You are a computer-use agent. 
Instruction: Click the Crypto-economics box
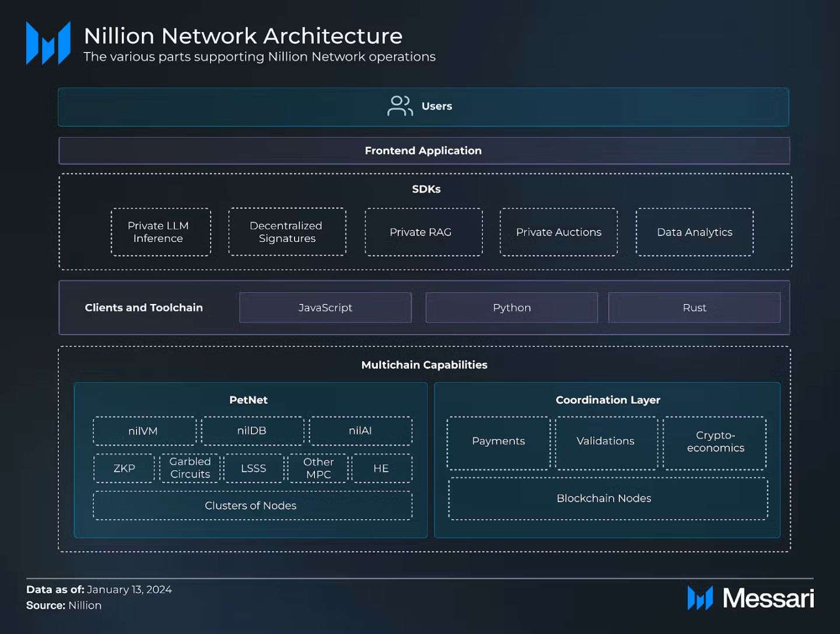(715, 442)
